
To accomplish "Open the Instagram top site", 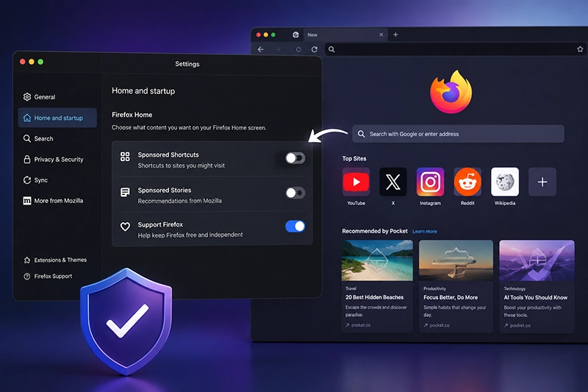I will coord(430,182).
